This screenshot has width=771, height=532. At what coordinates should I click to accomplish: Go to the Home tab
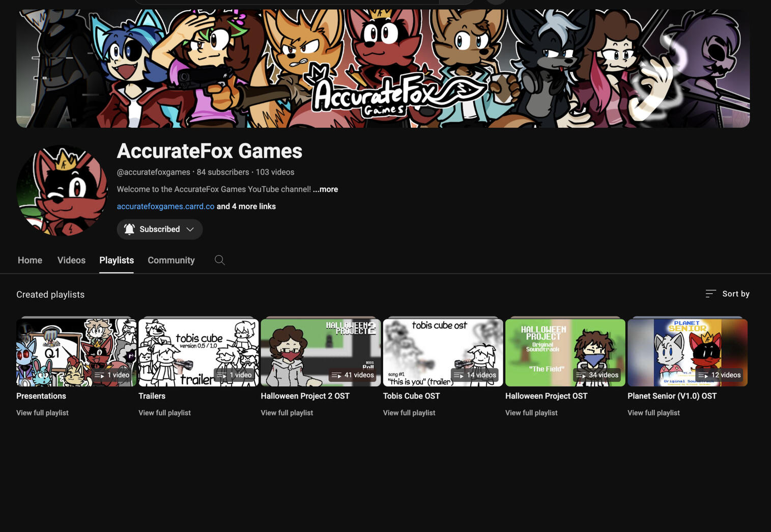[x=30, y=260]
